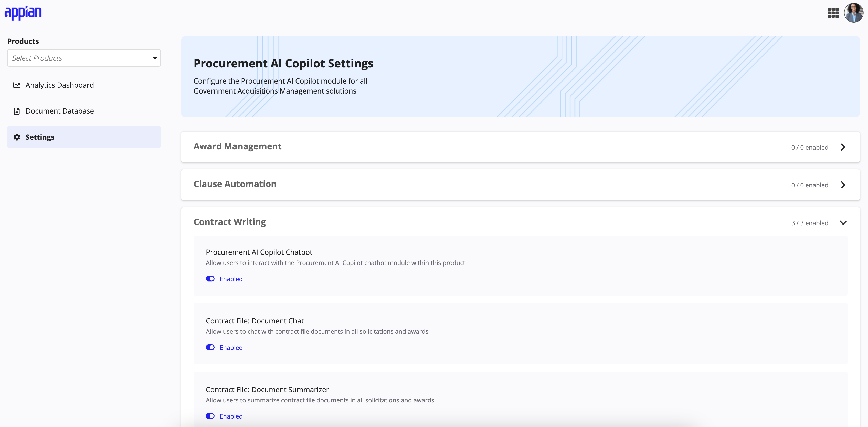Image resolution: width=868 pixels, height=427 pixels.
Task: Click '0 / 0 enabled' for Award Management
Action: [x=810, y=147]
